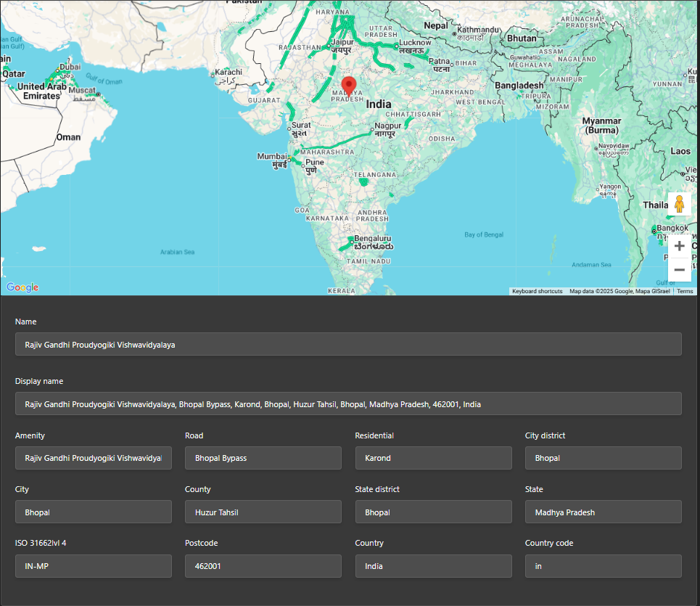The image size is (700, 606).
Task: Click the Myanmar (Burma) label
Action: (x=602, y=126)
